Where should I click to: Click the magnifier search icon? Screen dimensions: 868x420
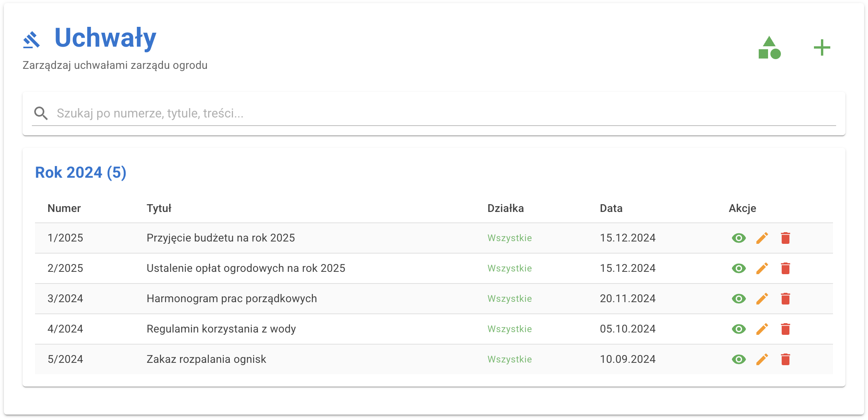pyautogui.click(x=41, y=113)
